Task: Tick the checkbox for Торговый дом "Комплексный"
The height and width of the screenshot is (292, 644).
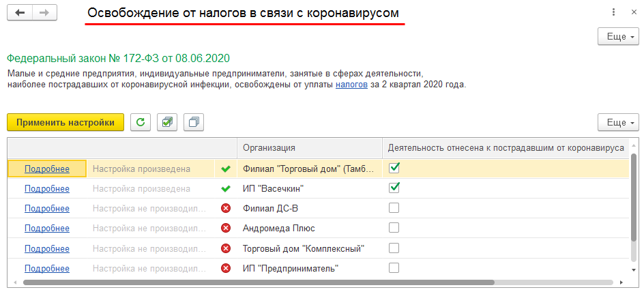Action: click(x=394, y=248)
